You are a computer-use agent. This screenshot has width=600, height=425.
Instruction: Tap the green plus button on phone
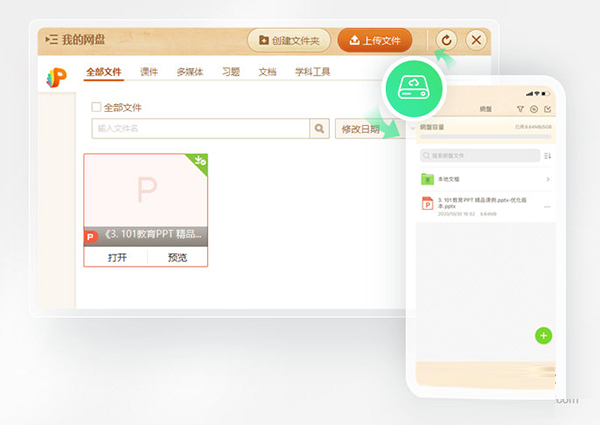point(543,335)
